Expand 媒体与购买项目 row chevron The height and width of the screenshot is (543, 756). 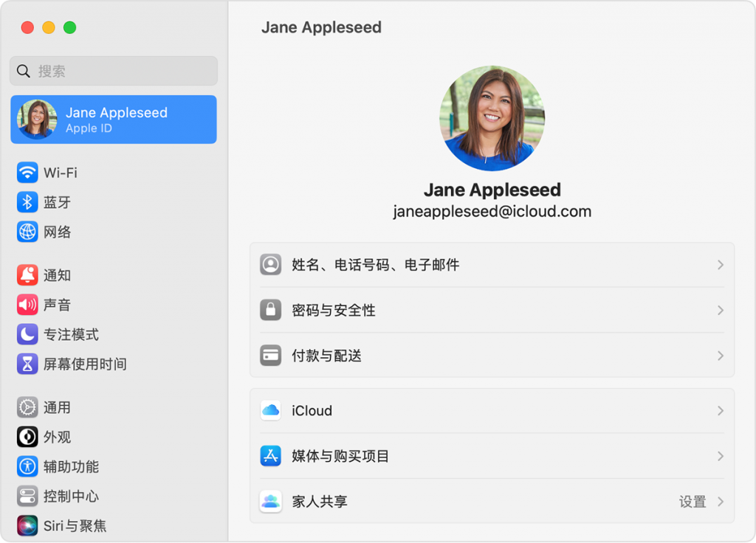coord(721,456)
